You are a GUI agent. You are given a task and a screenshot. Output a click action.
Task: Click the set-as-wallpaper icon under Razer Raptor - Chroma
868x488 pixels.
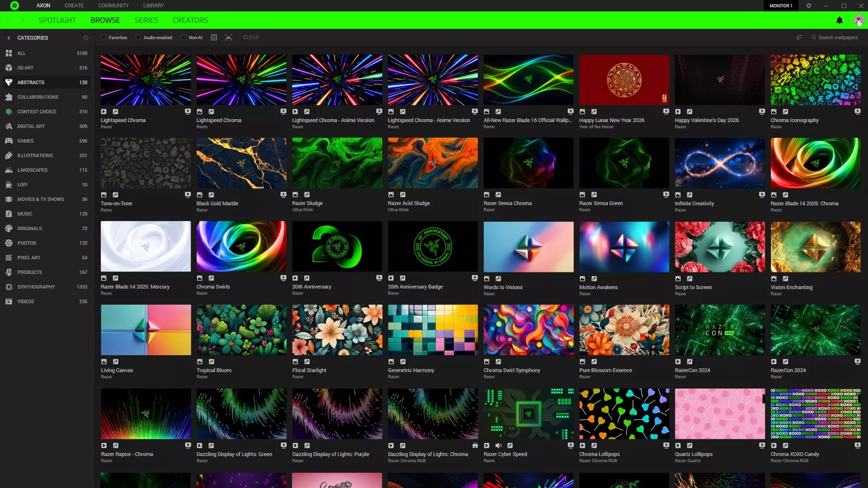click(x=188, y=445)
